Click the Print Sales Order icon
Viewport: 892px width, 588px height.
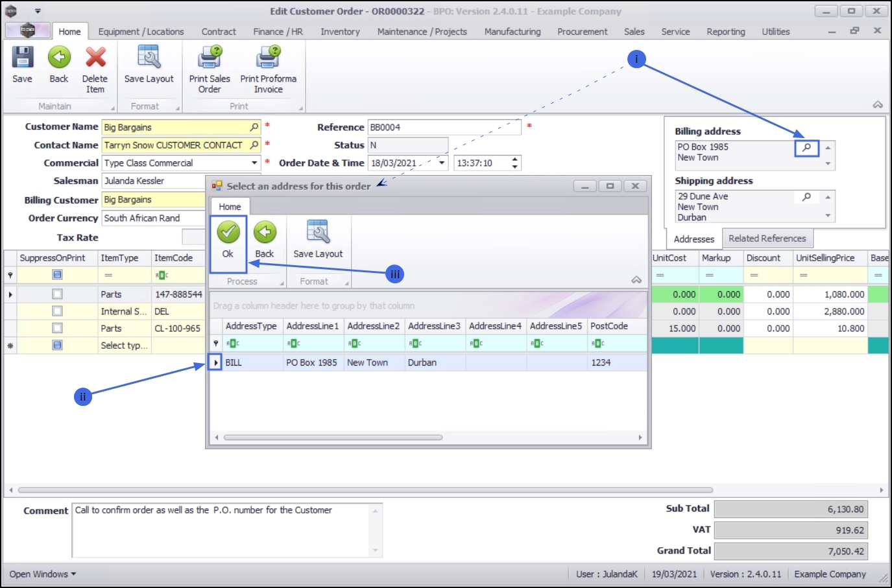(x=210, y=57)
